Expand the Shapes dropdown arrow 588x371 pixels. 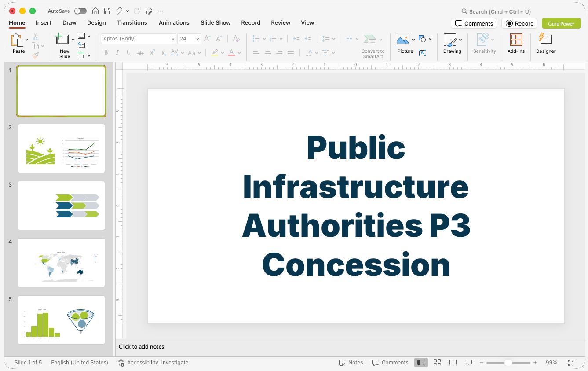[x=430, y=39]
